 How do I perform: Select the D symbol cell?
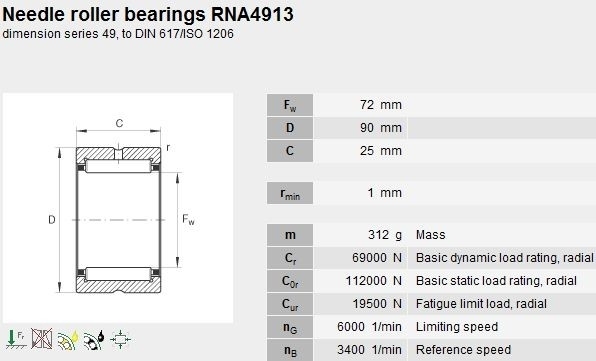pos(290,128)
